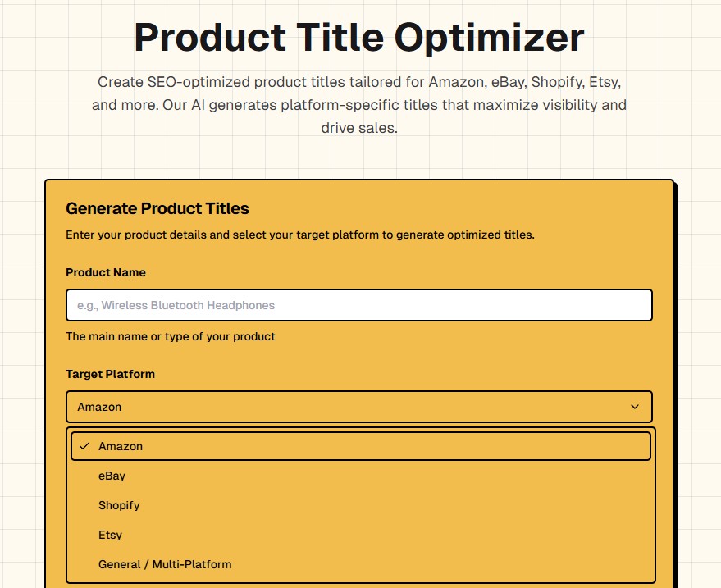The width and height of the screenshot is (721, 588).
Task: Click the Product Title Optimizer page title
Action: (x=360, y=38)
